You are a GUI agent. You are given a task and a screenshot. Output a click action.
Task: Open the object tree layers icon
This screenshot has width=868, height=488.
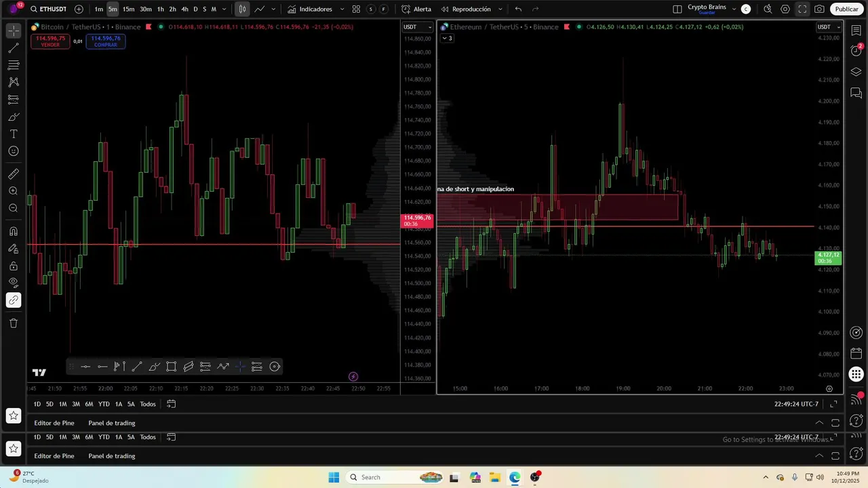(x=856, y=72)
